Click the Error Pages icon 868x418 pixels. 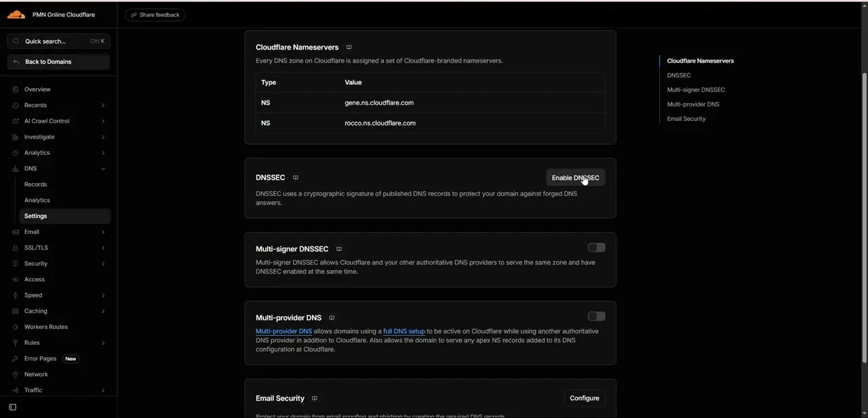tap(16, 358)
